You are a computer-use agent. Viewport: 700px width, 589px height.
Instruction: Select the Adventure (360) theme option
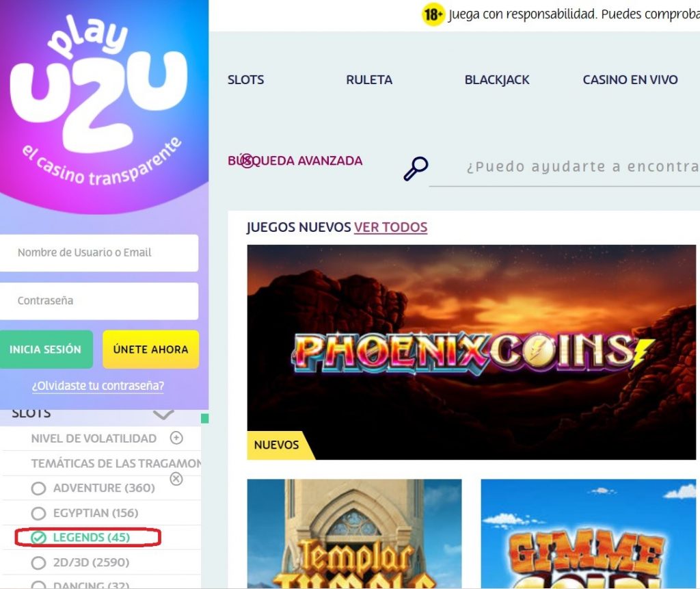[x=93, y=488]
